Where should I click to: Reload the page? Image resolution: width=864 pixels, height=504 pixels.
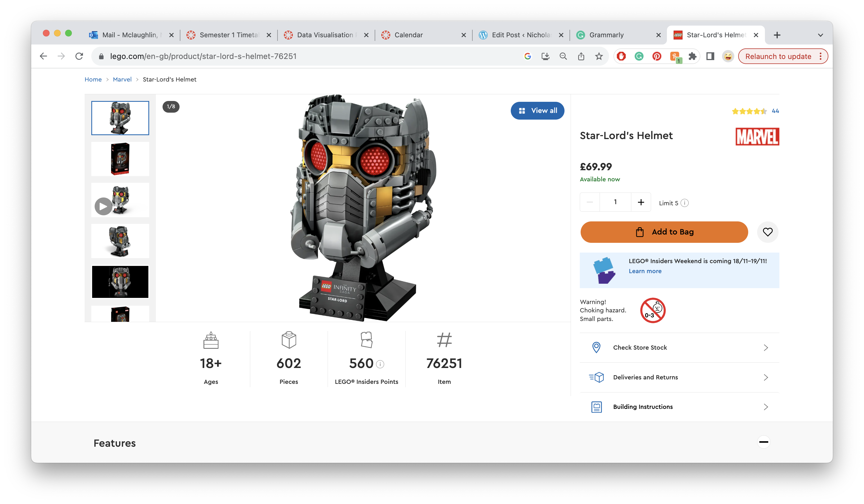(79, 56)
